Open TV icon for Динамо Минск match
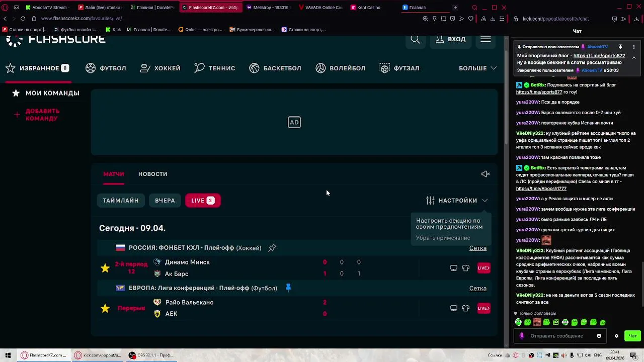Image resolution: width=644 pixels, height=362 pixels. click(453, 268)
